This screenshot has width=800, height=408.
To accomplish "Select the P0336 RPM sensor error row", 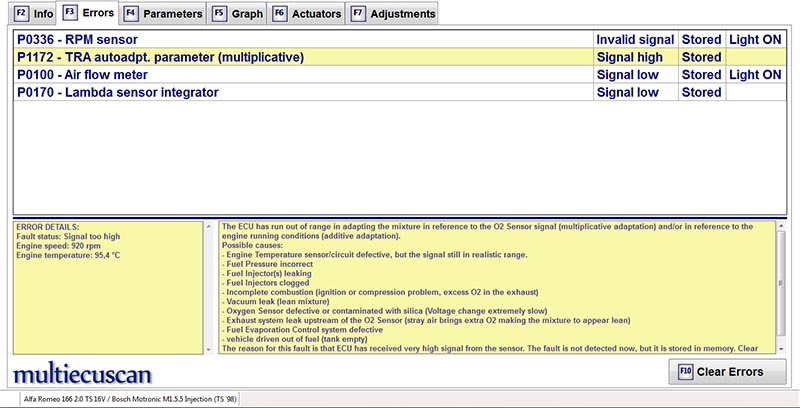I will click(300, 39).
